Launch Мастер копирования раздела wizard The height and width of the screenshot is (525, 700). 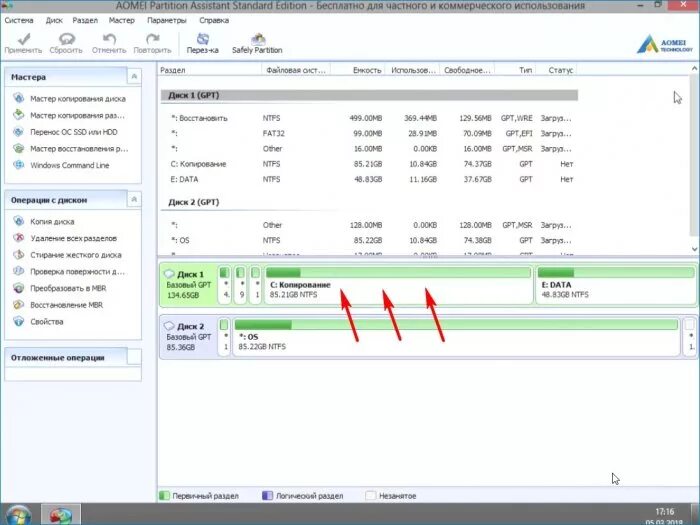[x=77, y=115]
